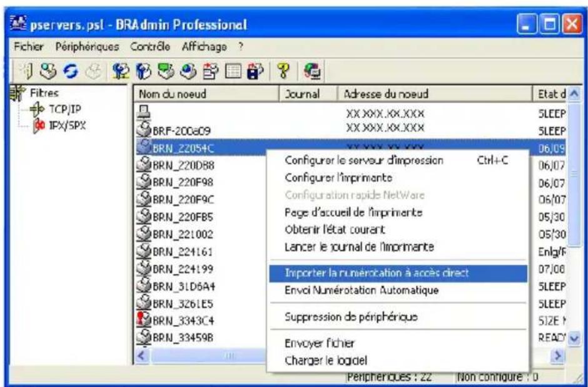The height and width of the screenshot is (387, 588).
Task: Click the printer icon beside BRN_220DB8
Action: click(144, 165)
